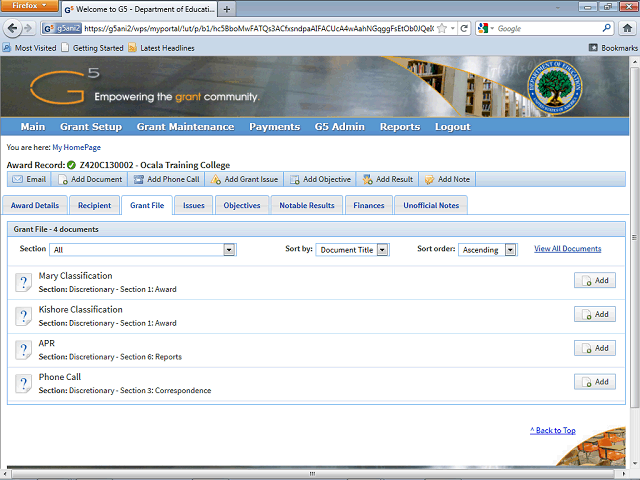
Task: Go back with the browser back arrow
Action: pyautogui.click(x=12, y=28)
